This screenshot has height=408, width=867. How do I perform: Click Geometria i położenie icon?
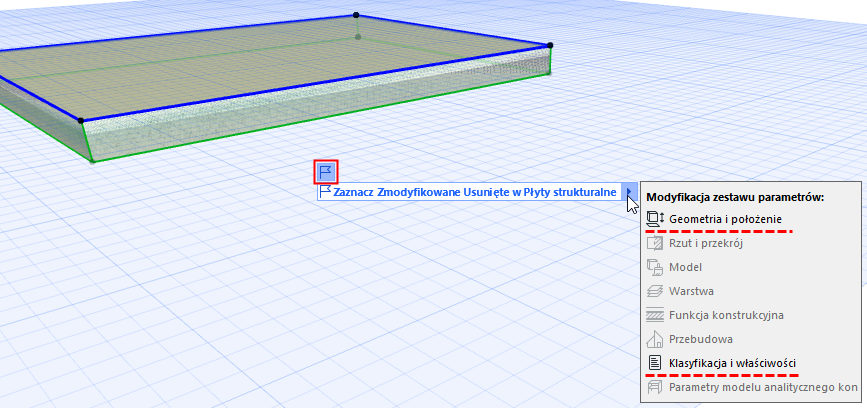point(655,219)
